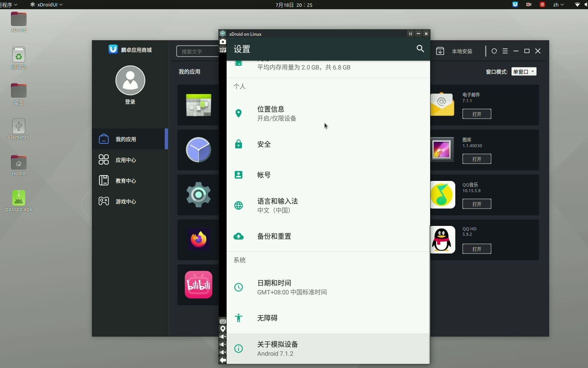The width and height of the screenshot is (588, 368).
Task: Select 教育中心 in app store sidebar
Action: pyautogui.click(x=130, y=181)
